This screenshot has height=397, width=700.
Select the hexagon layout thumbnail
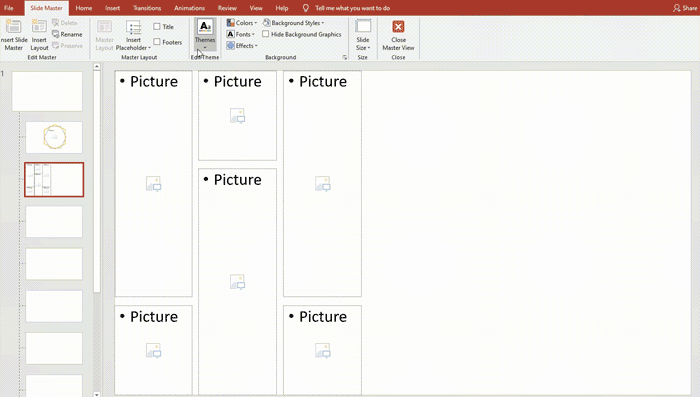[54, 137]
